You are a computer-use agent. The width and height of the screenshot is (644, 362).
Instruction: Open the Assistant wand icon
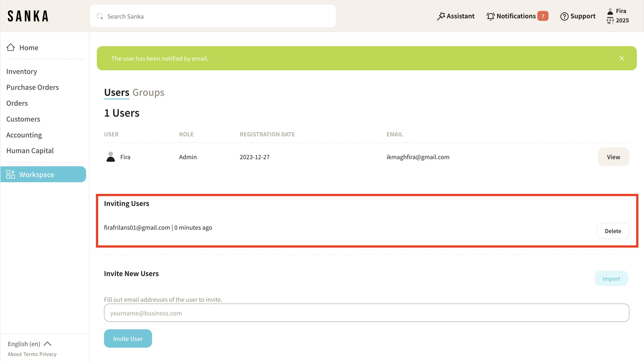(x=441, y=16)
